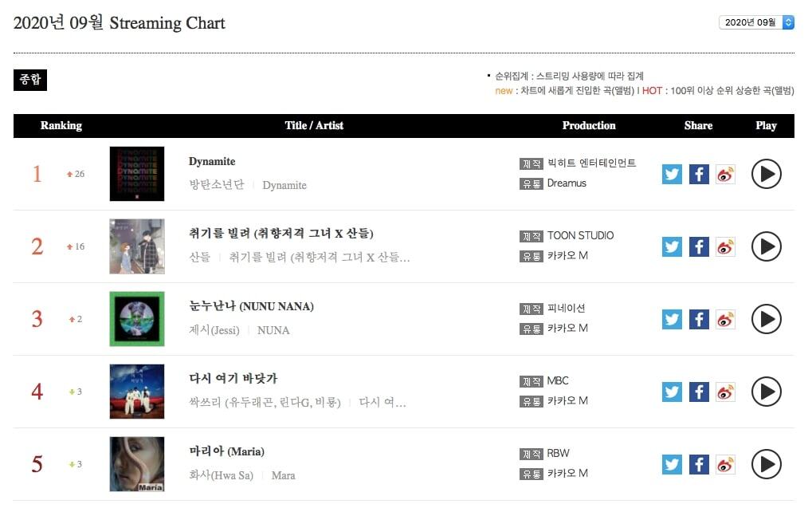Share Dynamite on Facebook

click(698, 174)
